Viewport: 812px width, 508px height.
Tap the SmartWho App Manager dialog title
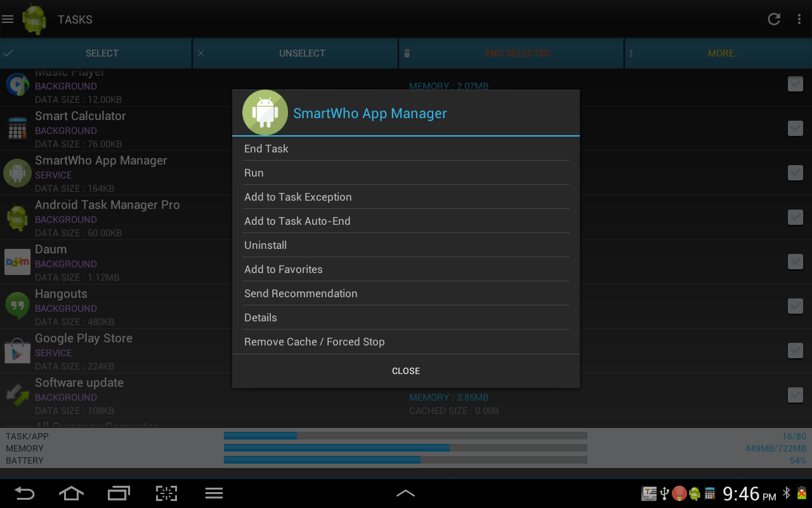click(370, 113)
